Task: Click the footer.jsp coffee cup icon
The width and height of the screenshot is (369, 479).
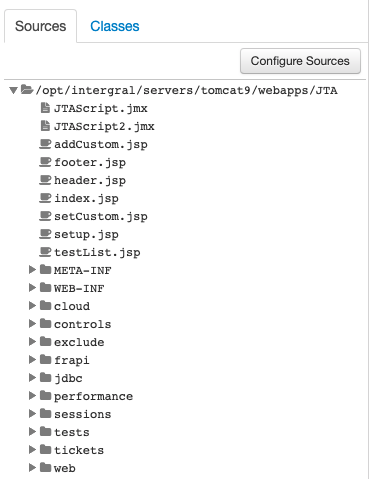Action: tap(45, 162)
